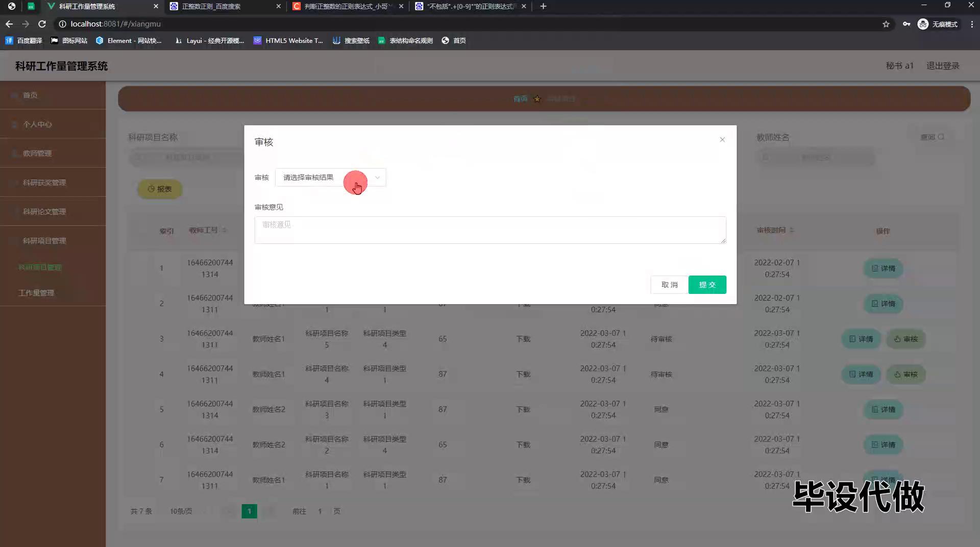The height and width of the screenshot is (547, 980).
Task: Submit the review with 提交 button
Action: click(707, 285)
